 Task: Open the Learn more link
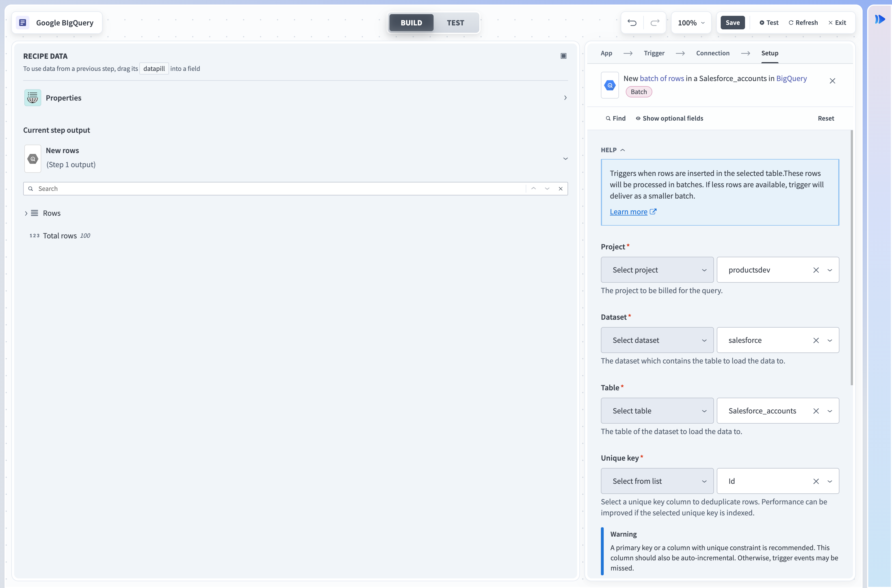click(x=628, y=212)
